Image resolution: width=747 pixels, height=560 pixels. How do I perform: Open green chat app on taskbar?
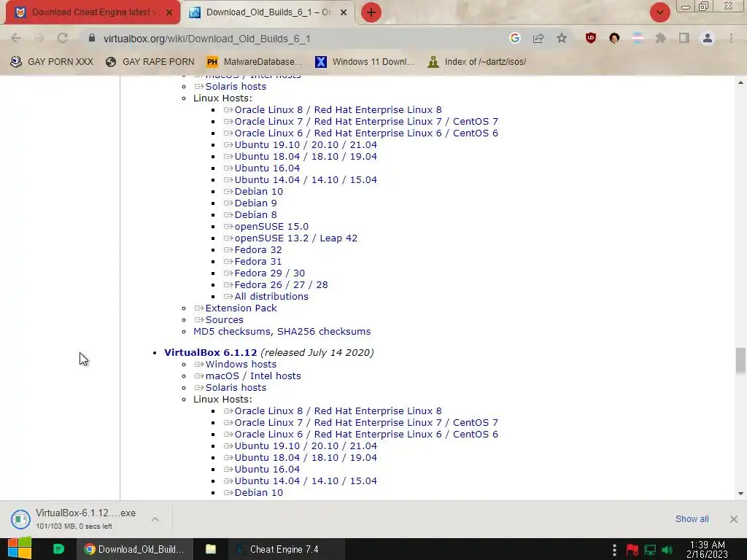pos(58,549)
